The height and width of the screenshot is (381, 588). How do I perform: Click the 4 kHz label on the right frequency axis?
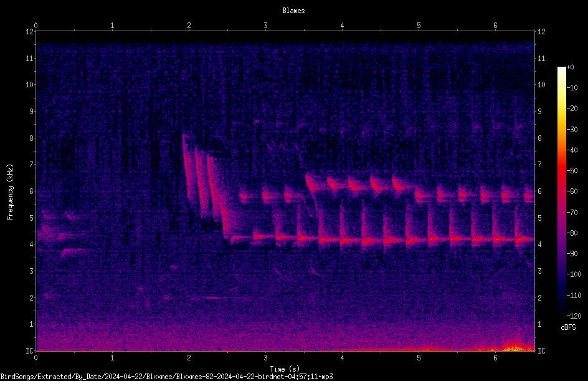pyautogui.click(x=539, y=244)
